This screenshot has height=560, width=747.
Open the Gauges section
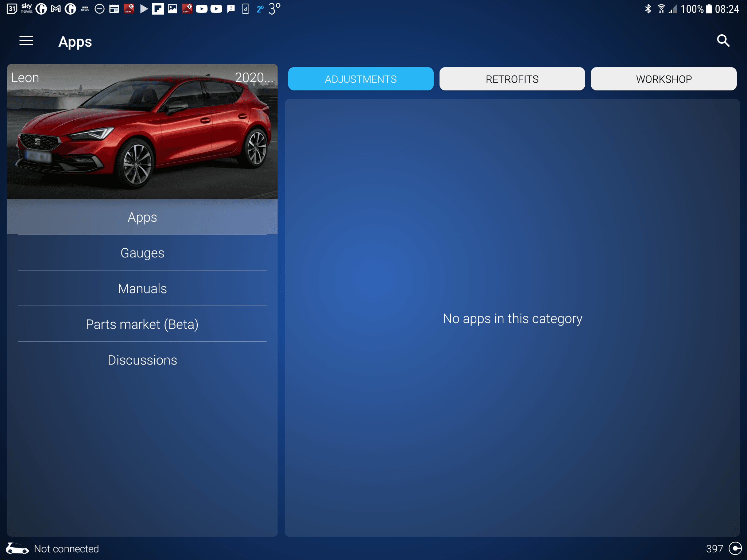142,253
